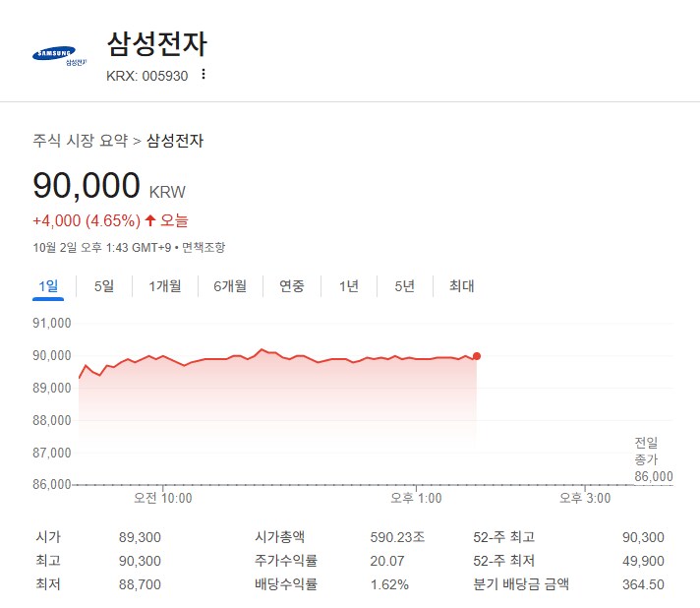The width and height of the screenshot is (700, 608).
Task: Open the three-dot more options menu
Action: click(204, 74)
